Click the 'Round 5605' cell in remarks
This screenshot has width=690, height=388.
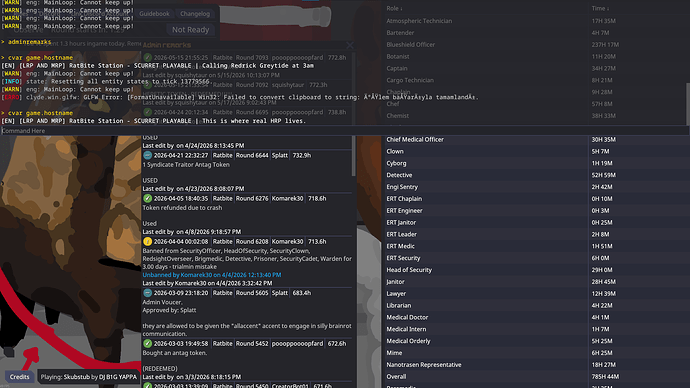pyautogui.click(x=252, y=293)
